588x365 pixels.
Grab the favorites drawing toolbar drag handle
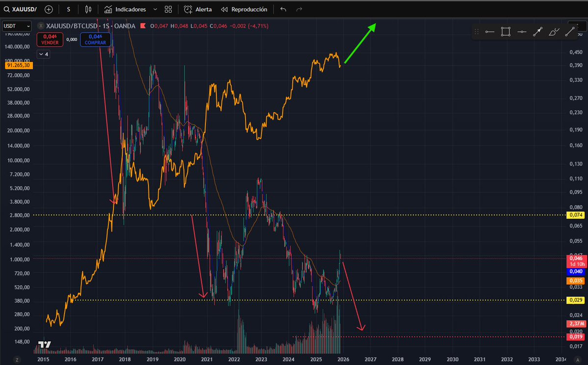(477, 32)
